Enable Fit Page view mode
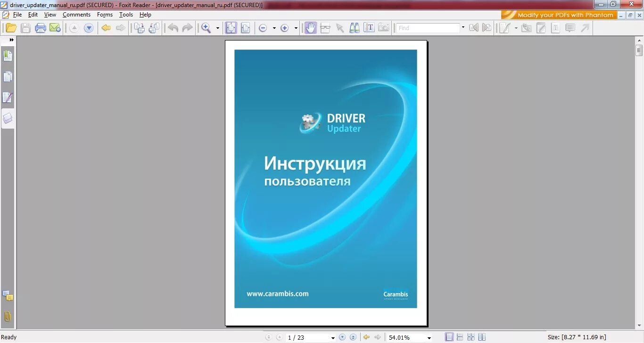Screen dimensions: 644x343 231,28
